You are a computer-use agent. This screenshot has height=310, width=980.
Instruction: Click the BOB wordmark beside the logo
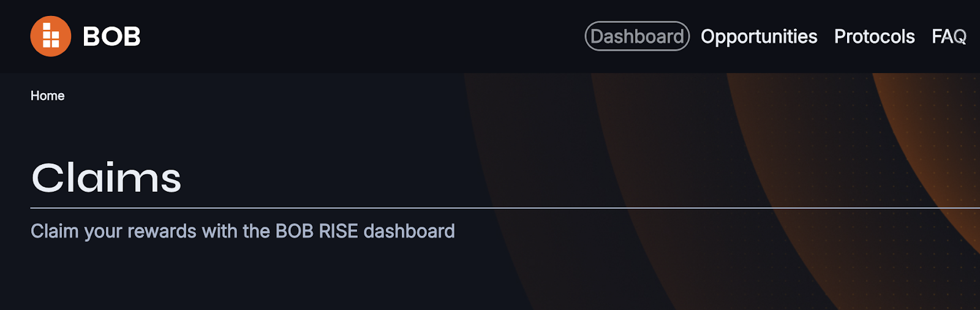click(111, 37)
